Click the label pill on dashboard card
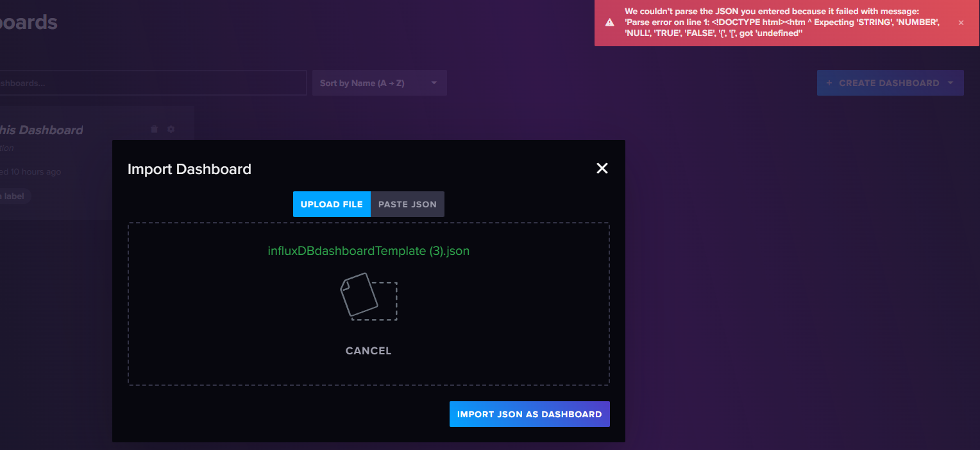 14,196
